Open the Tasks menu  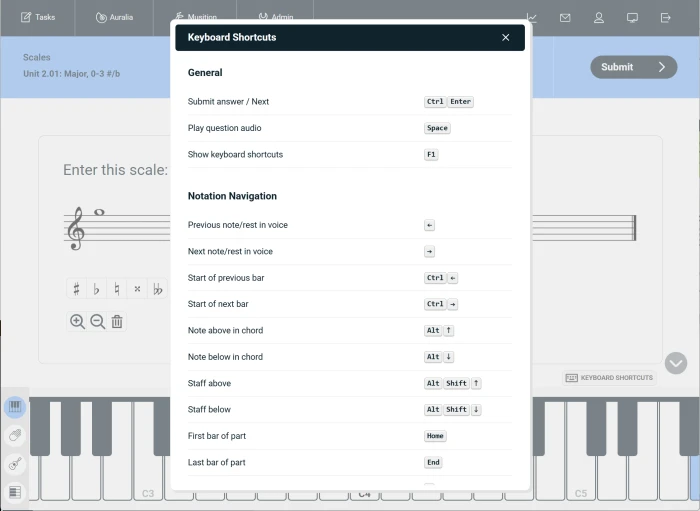click(38, 17)
